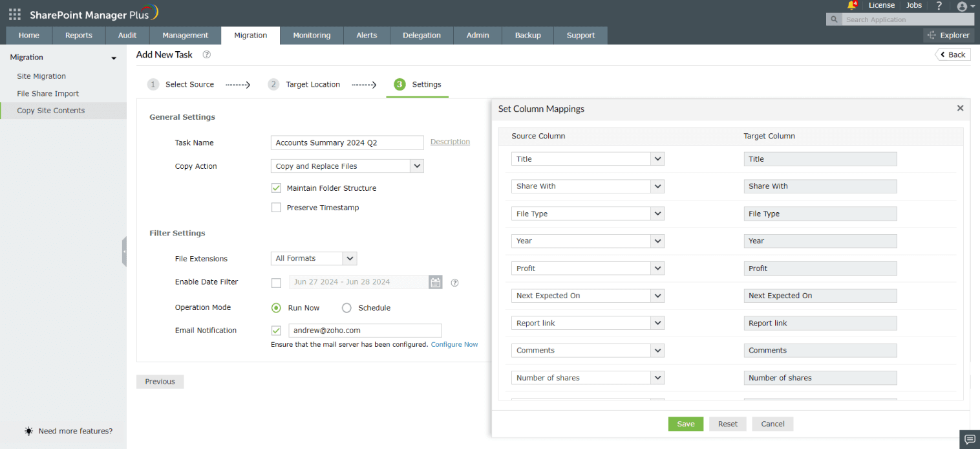Expand the Share With source column dropdown
The image size is (980, 449).
[657, 186]
